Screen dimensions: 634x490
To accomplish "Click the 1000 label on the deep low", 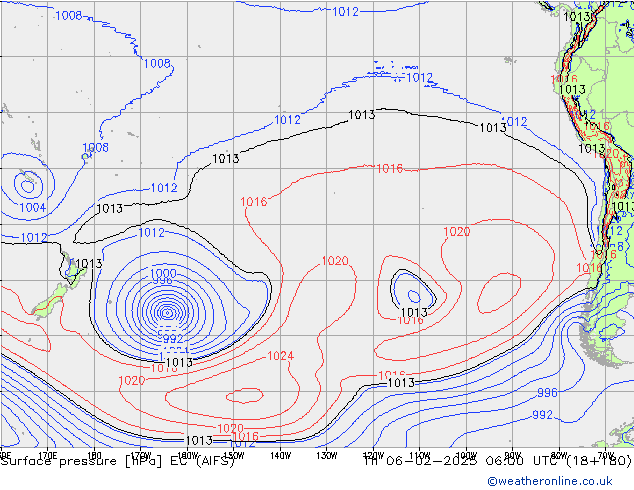I will click(163, 273).
